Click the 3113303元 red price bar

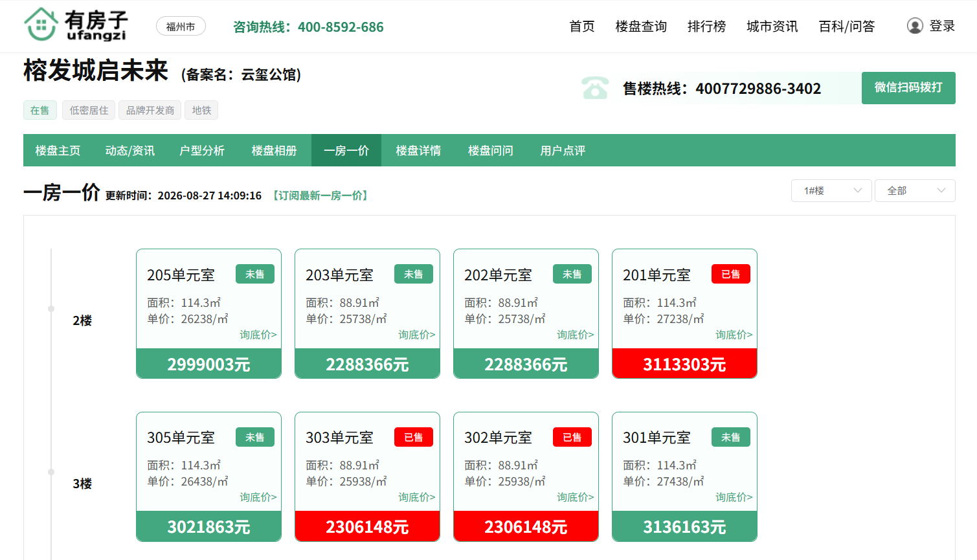684,364
